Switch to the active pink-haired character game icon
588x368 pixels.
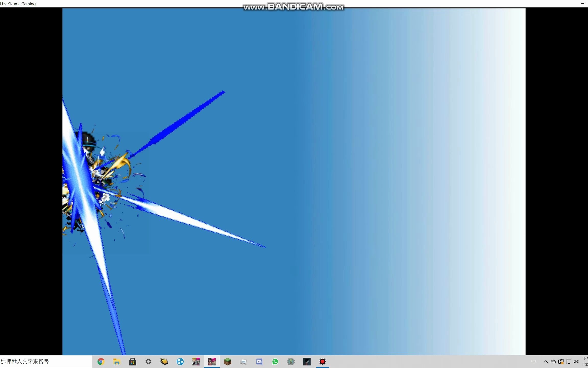coord(212,362)
